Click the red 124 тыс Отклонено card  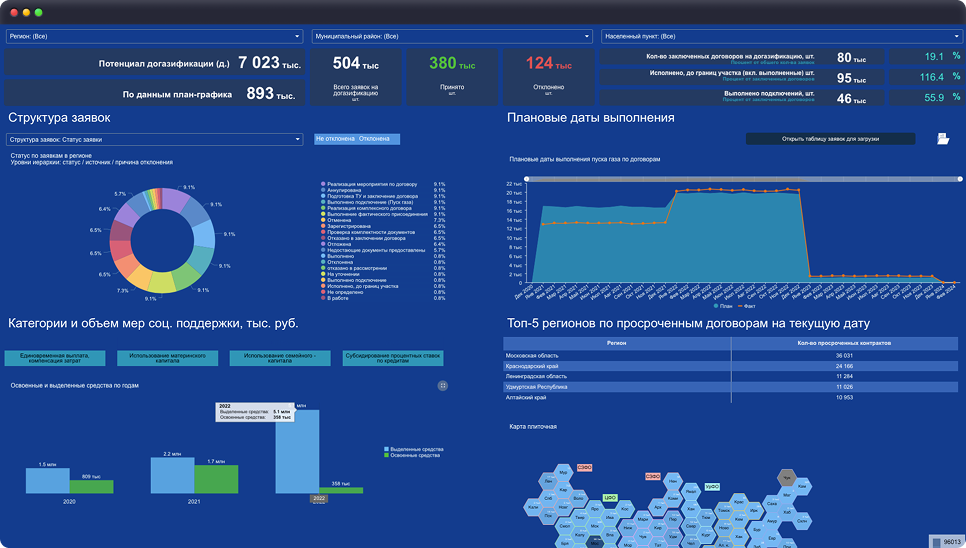(x=549, y=77)
